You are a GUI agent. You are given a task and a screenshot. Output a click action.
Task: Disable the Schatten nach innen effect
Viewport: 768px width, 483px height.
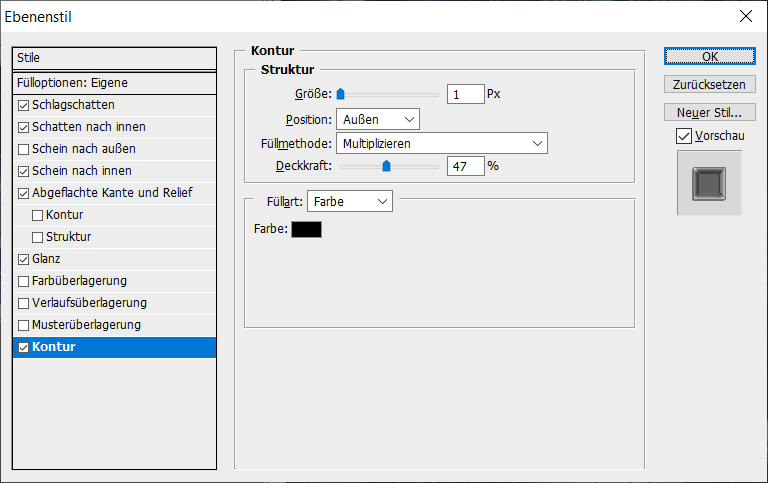24,127
